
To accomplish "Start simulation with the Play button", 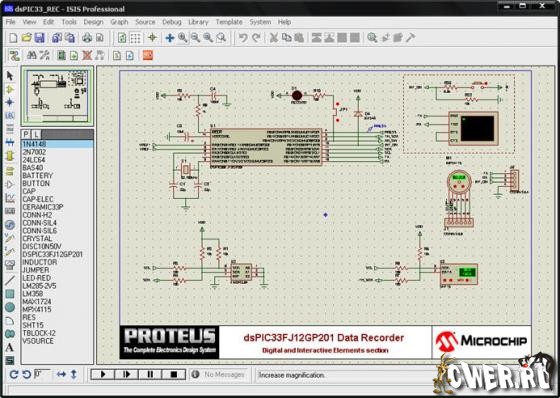I will pos(103,374).
